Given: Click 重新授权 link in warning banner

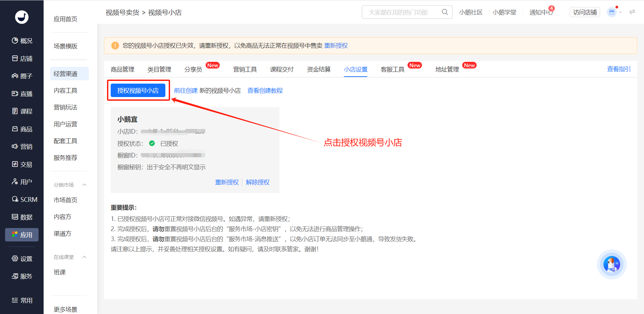Looking at the screenshot, I should 336,45.
